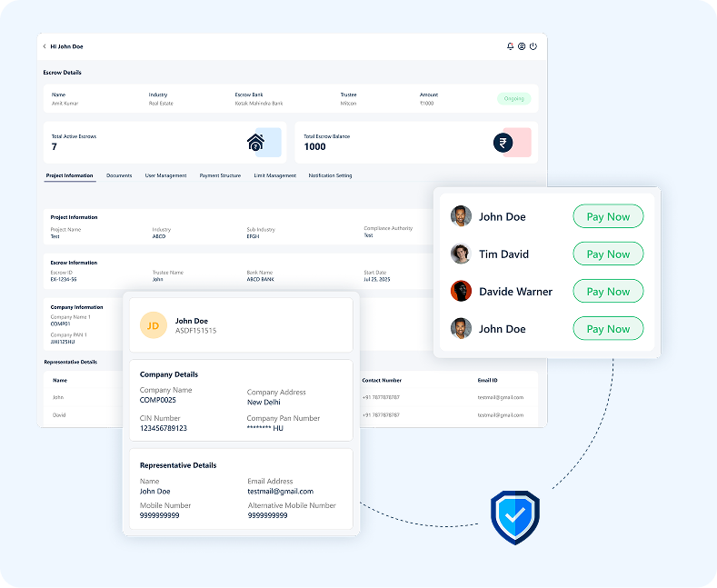Click the Mitcon trustee value
Image resolution: width=717 pixels, height=588 pixels.
tap(348, 104)
